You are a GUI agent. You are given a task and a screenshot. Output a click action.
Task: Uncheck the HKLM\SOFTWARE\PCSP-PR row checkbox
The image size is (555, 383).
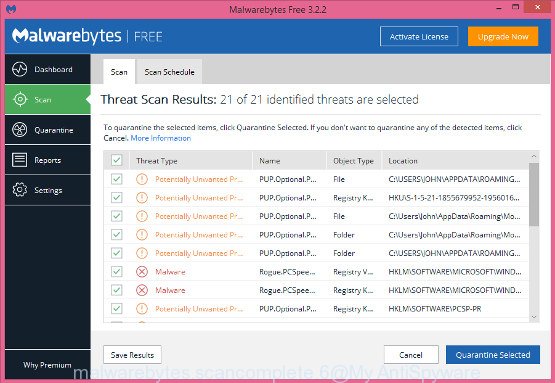116,309
